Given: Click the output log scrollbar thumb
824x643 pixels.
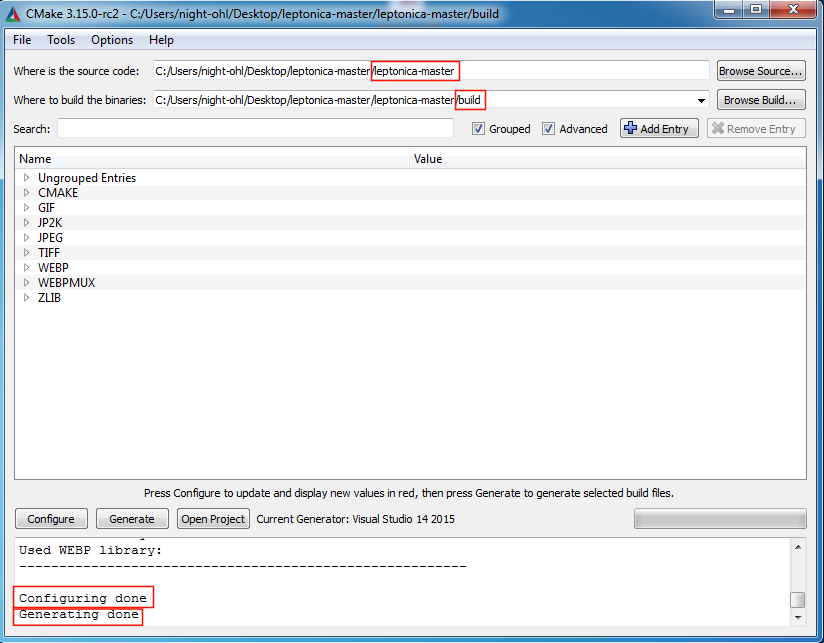Looking at the screenshot, I should click(798, 599).
